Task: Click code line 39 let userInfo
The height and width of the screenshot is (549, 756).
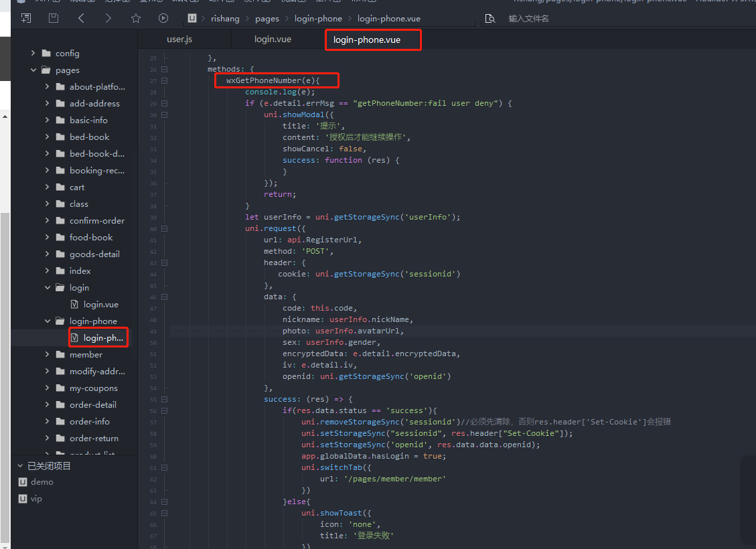Action: (x=352, y=218)
